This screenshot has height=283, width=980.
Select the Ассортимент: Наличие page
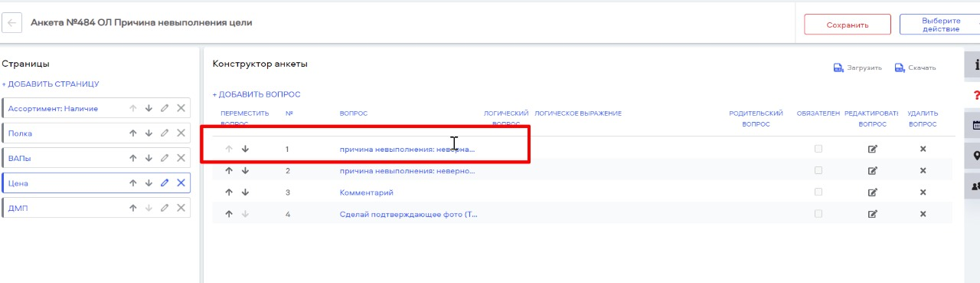click(53, 109)
